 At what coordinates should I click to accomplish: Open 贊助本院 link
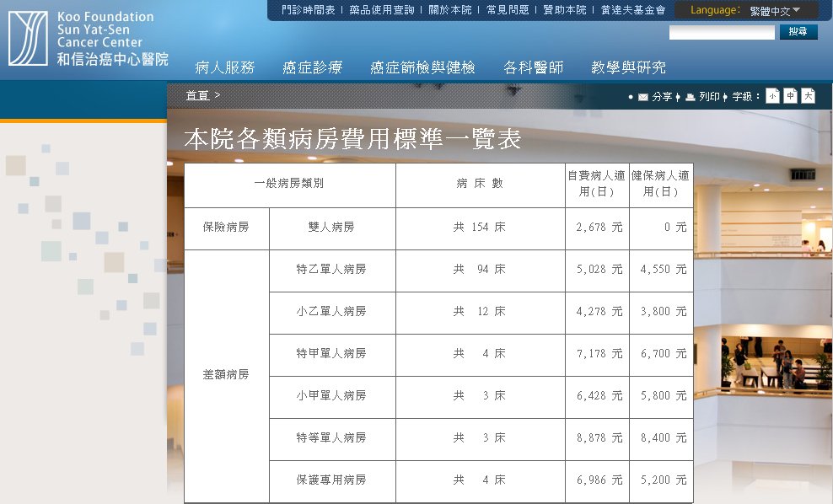tap(565, 10)
